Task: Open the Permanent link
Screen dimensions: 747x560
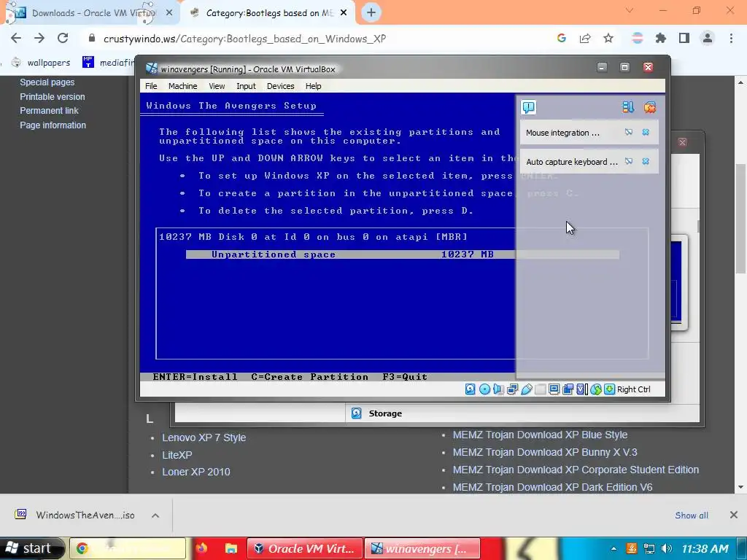Action: [x=49, y=111]
